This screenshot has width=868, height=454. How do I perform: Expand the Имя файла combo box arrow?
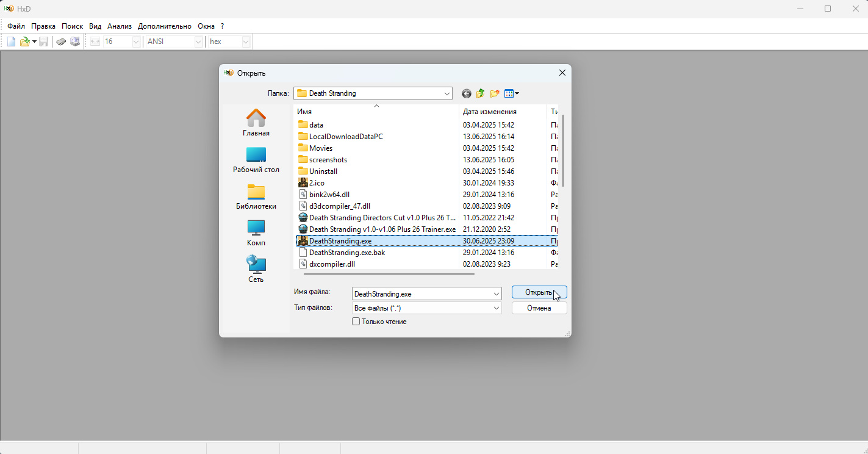click(x=497, y=294)
